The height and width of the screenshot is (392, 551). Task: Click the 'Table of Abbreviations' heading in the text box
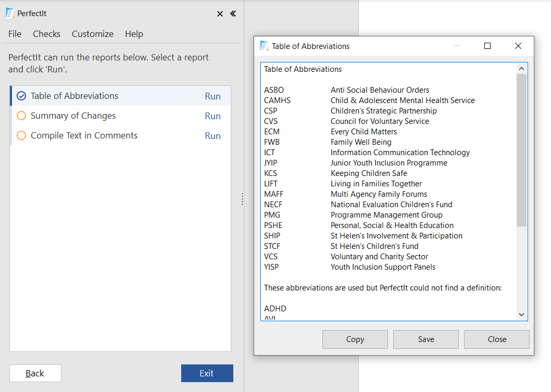click(x=303, y=69)
